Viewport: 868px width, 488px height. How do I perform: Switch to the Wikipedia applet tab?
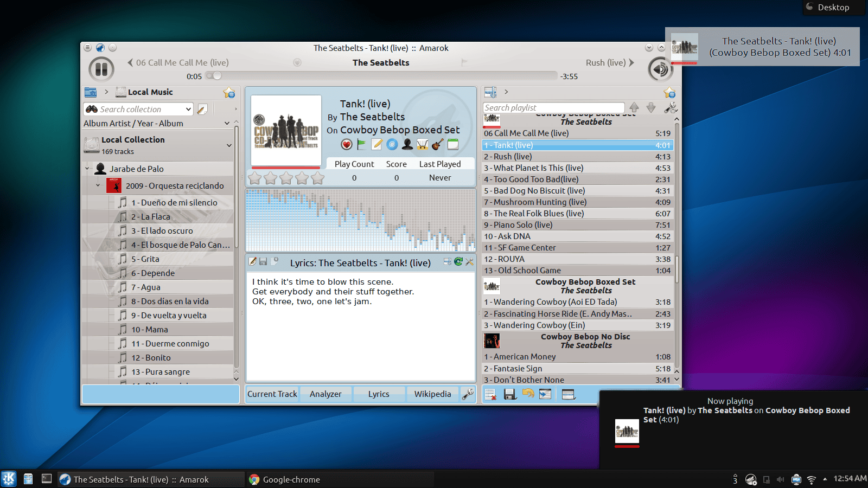(432, 394)
